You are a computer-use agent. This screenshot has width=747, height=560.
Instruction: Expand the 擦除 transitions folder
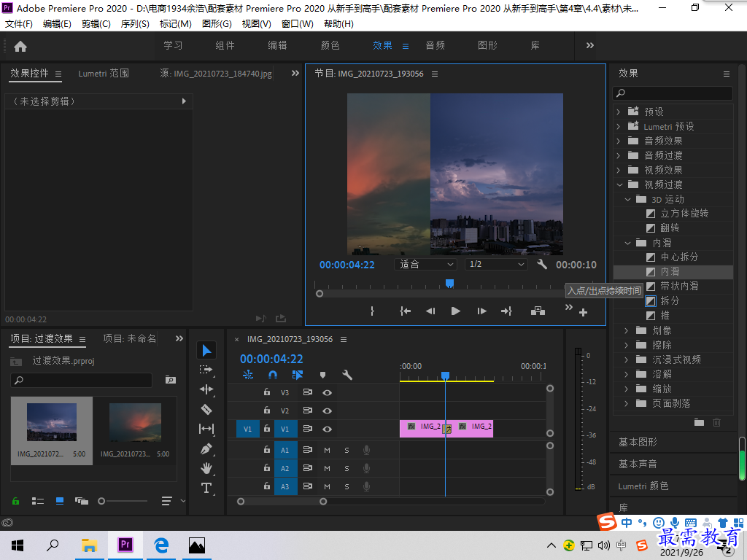[x=627, y=345]
